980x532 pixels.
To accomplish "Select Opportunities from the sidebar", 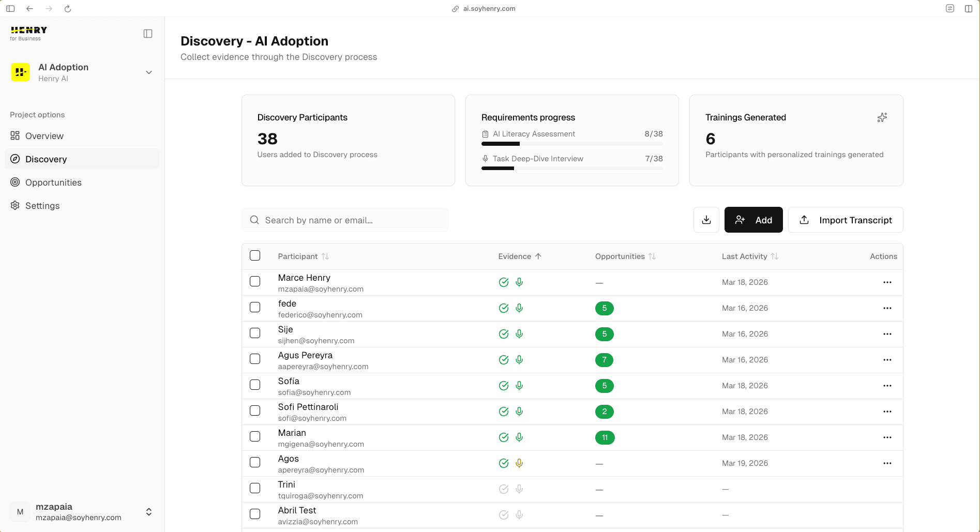I will coord(53,182).
